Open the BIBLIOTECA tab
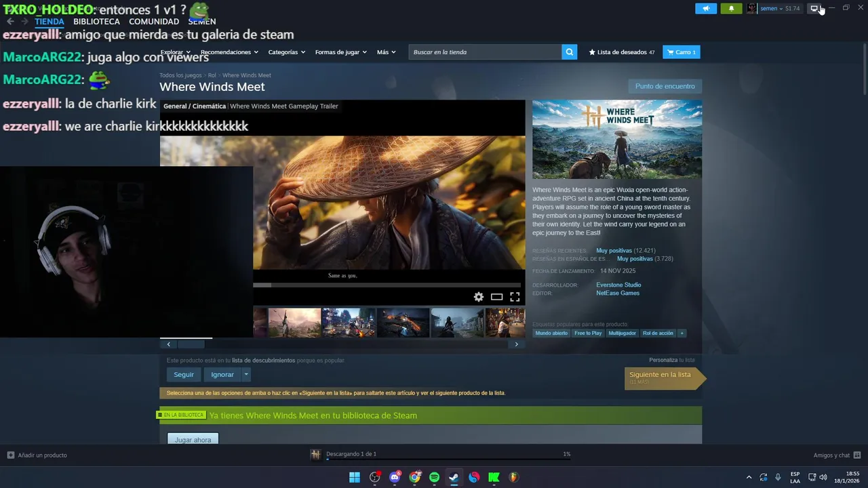This screenshot has height=488, width=868. click(96, 22)
